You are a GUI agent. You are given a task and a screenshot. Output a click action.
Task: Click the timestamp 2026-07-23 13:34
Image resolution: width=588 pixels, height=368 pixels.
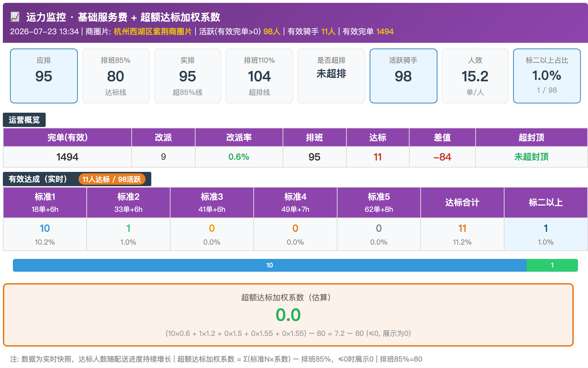[44, 32]
